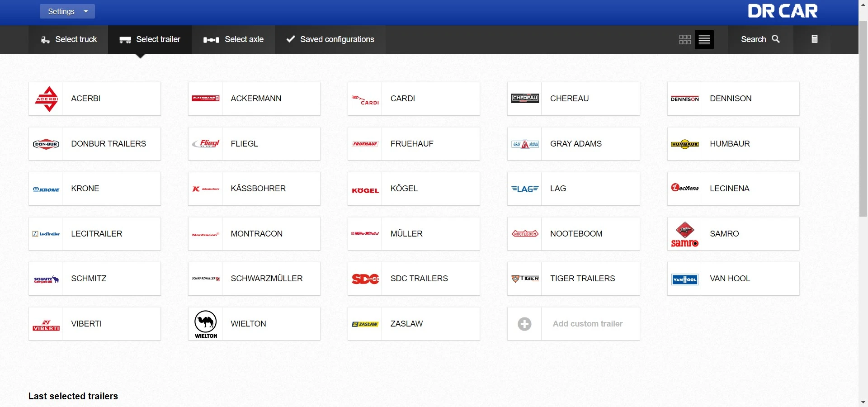Click the plus icon for custom trailer
The image size is (868, 407).
[524, 324]
